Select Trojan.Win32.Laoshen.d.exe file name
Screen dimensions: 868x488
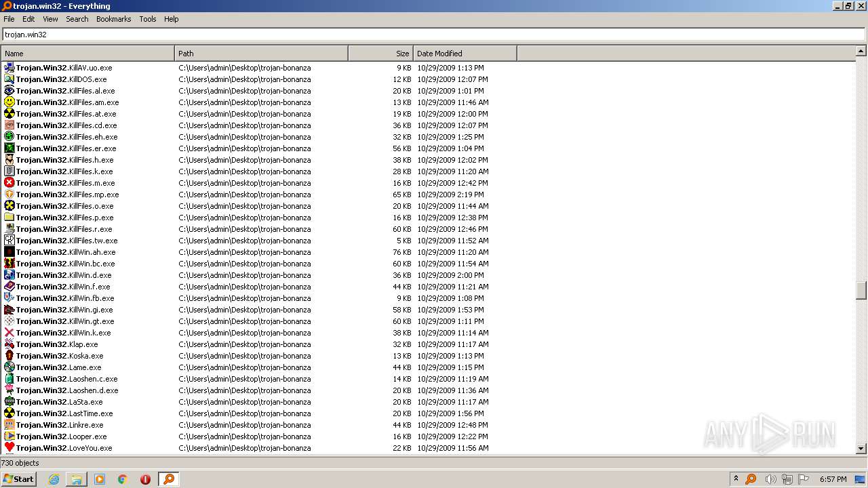[67, 390]
